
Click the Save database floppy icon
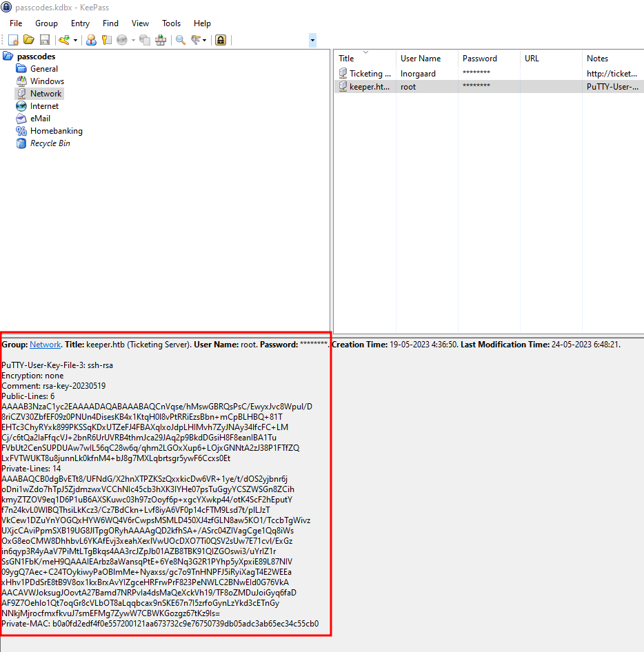pyautogui.click(x=45, y=40)
